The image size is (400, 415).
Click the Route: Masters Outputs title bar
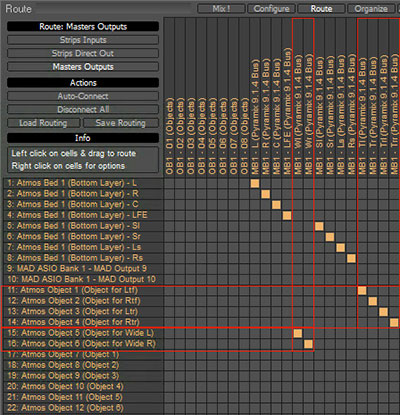click(83, 27)
